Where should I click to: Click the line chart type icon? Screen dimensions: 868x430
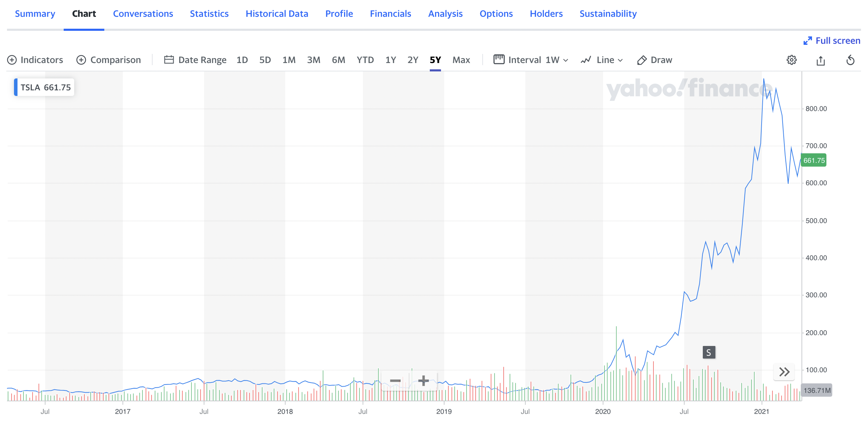tap(586, 60)
